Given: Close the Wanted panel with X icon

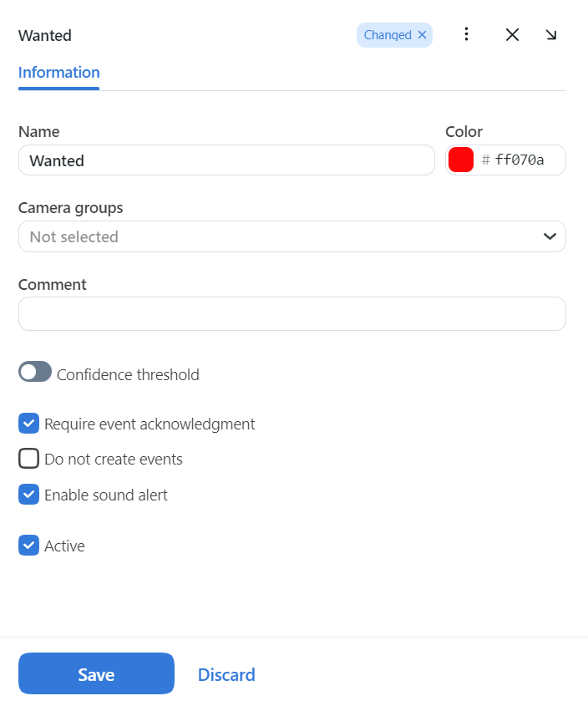Looking at the screenshot, I should 512,34.
